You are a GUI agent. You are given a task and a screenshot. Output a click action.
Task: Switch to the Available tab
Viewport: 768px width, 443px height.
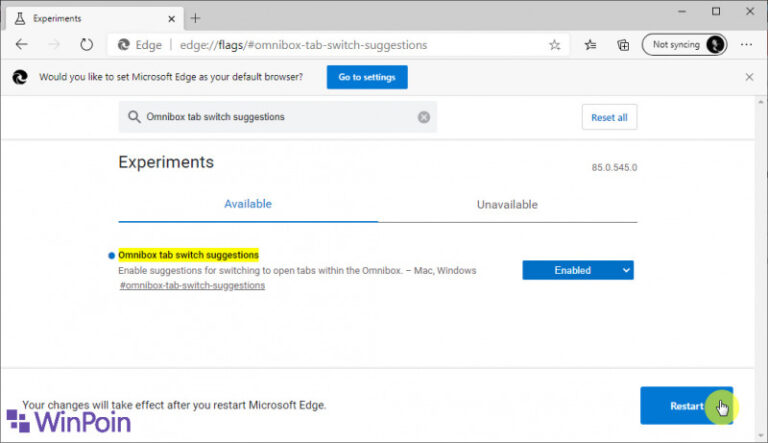coord(248,204)
